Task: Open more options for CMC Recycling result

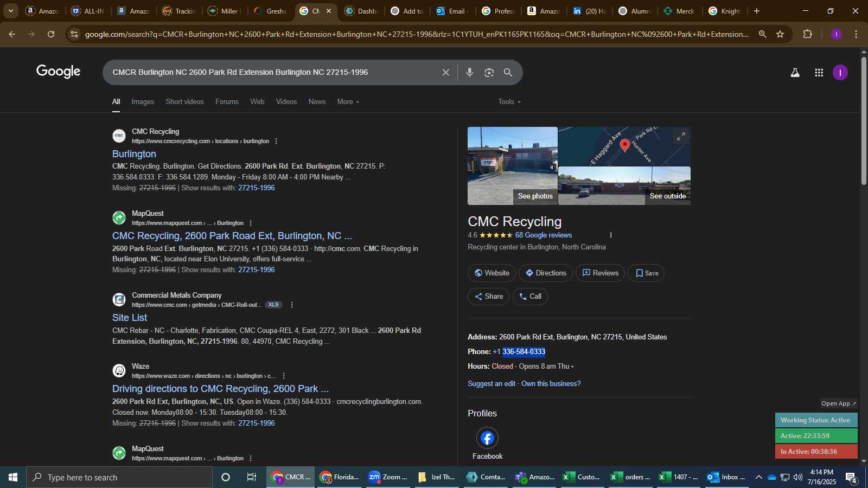Action: (x=276, y=141)
